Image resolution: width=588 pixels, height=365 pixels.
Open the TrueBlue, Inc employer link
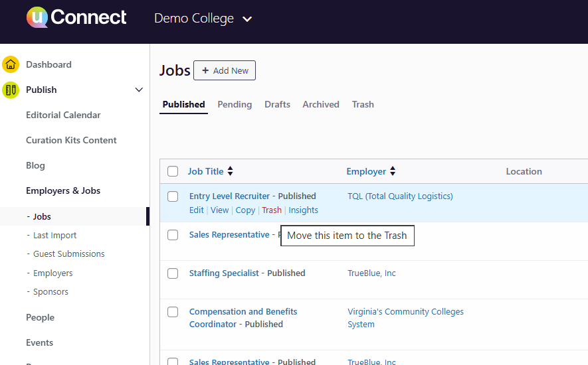(x=371, y=273)
